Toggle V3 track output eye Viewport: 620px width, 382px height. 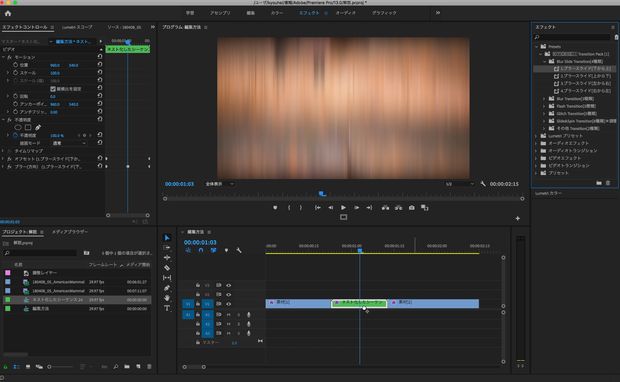229,285
